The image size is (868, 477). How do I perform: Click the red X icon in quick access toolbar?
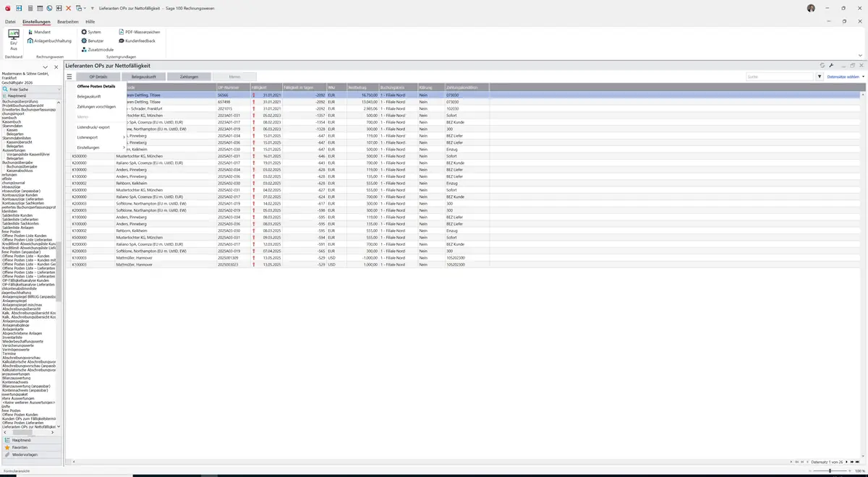click(x=69, y=8)
